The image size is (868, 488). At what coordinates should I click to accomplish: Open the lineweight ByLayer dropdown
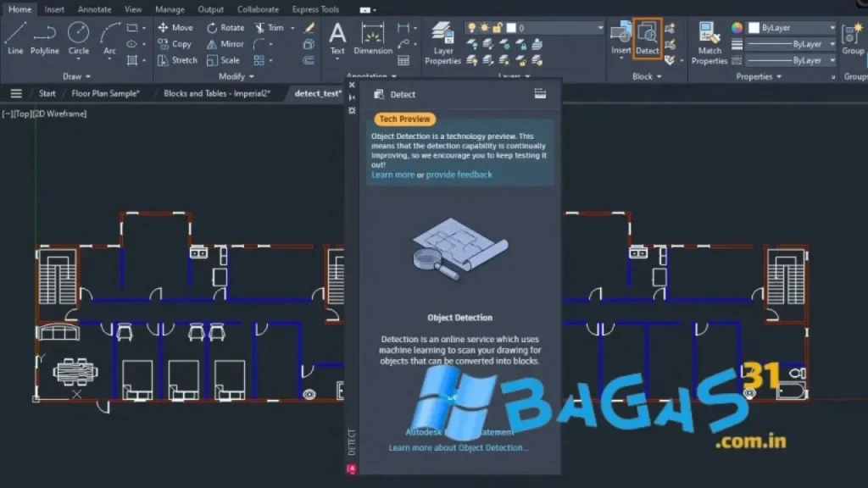(x=832, y=44)
